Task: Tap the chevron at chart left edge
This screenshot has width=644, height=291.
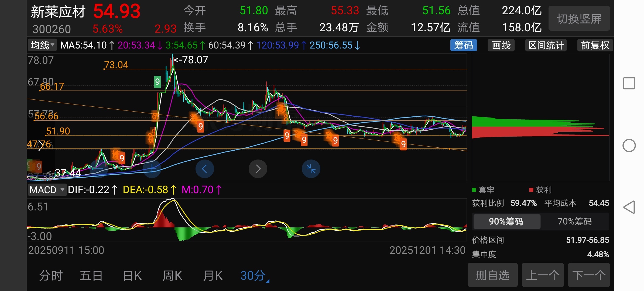Action: (x=40, y=145)
